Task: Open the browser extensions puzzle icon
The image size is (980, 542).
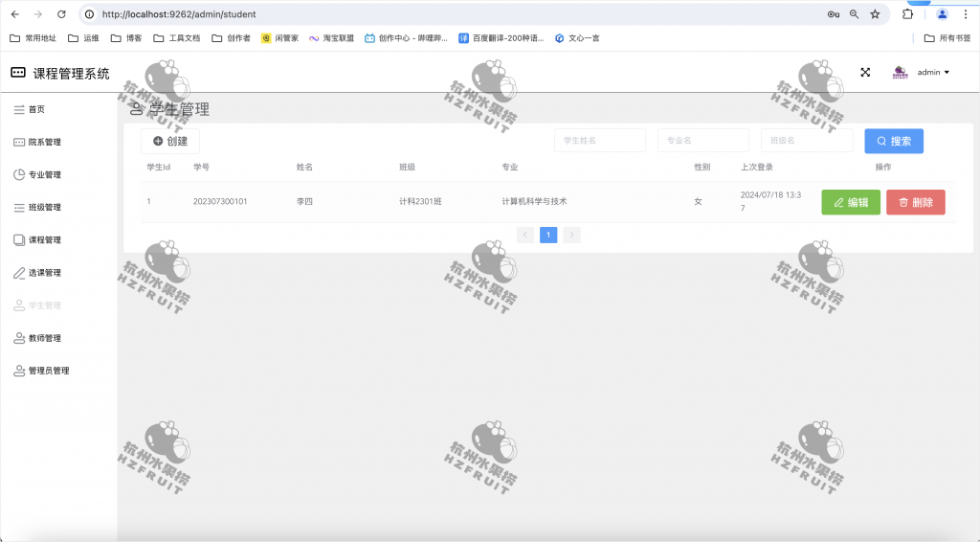Action: [907, 13]
